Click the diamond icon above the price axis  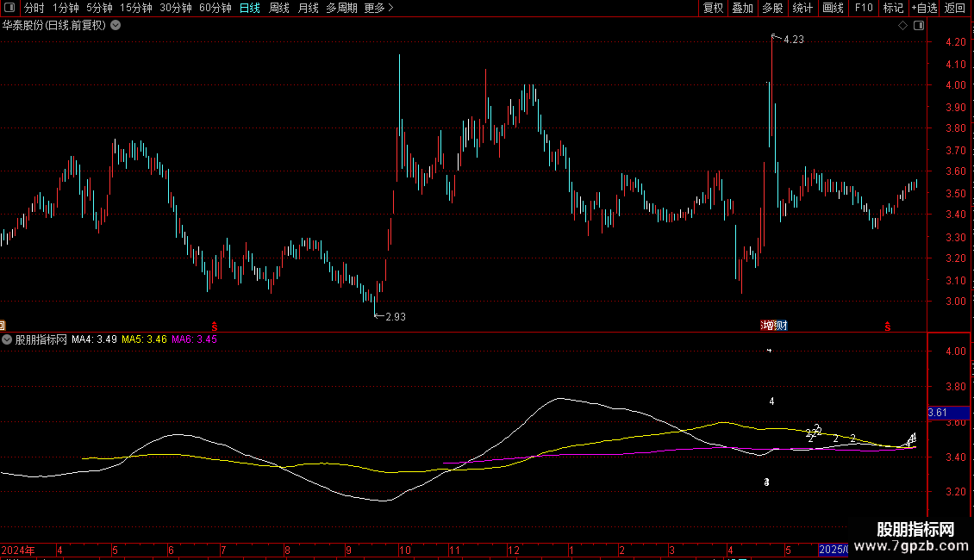[x=903, y=26]
